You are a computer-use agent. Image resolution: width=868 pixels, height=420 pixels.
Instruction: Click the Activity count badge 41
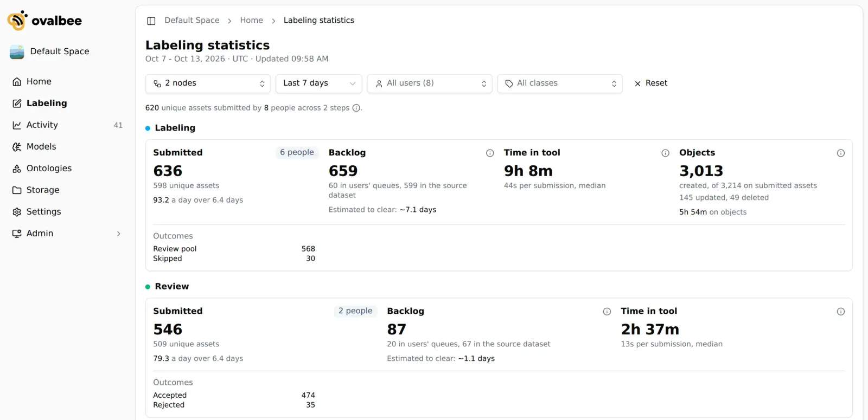(118, 125)
